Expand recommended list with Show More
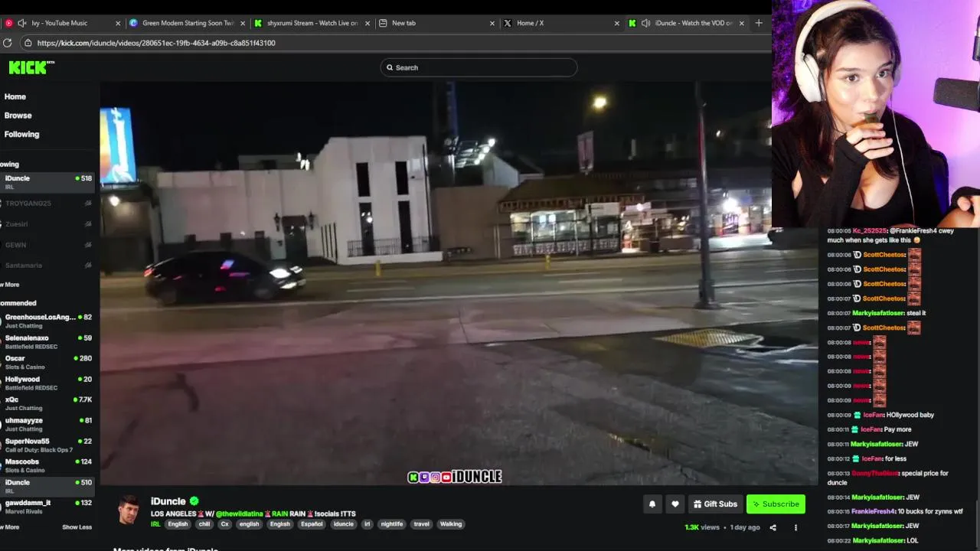Viewport: 980px width, 551px height. [x=10, y=527]
